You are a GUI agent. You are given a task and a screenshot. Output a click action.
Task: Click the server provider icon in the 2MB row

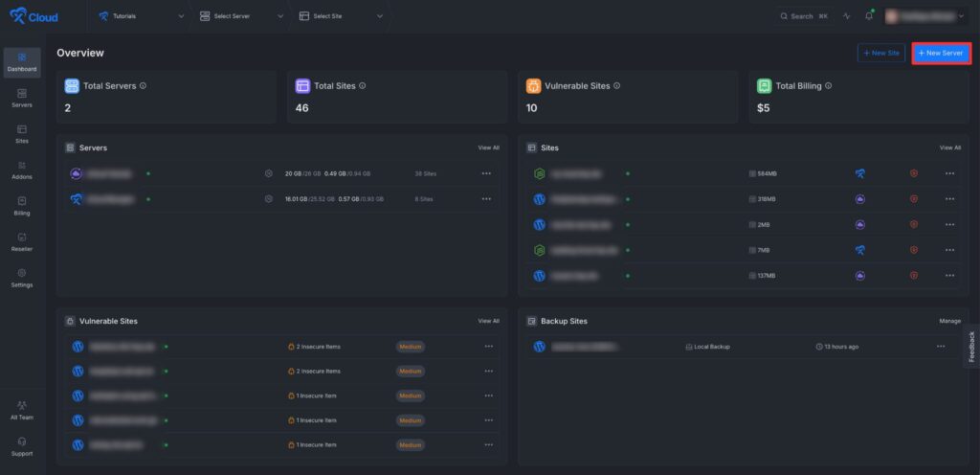click(860, 224)
